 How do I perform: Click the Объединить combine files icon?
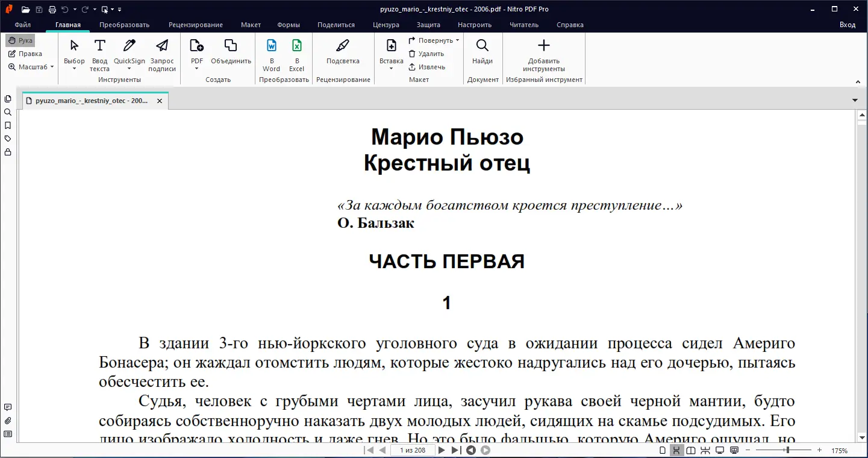point(231,52)
